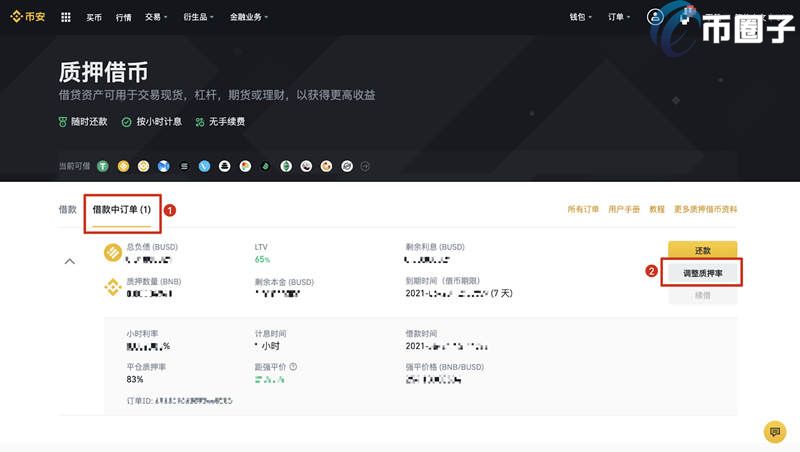Open the 钱包 dropdown in the header
The width and height of the screenshot is (800, 452).
pos(581,17)
